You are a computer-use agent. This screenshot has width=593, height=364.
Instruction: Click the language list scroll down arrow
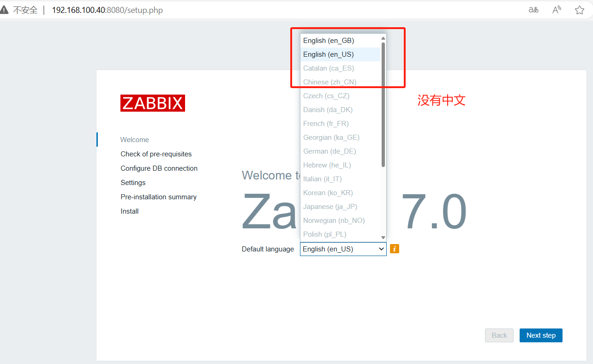pyautogui.click(x=383, y=237)
